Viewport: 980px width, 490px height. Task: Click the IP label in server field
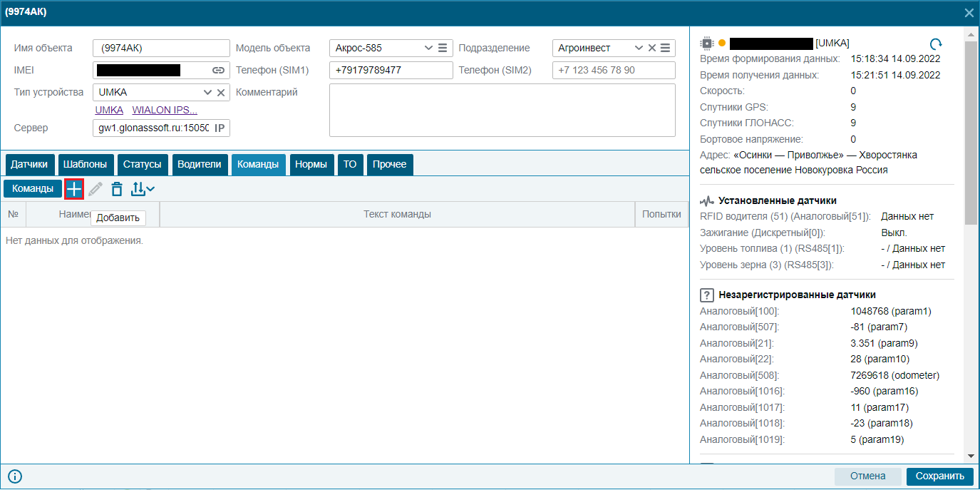pos(220,128)
